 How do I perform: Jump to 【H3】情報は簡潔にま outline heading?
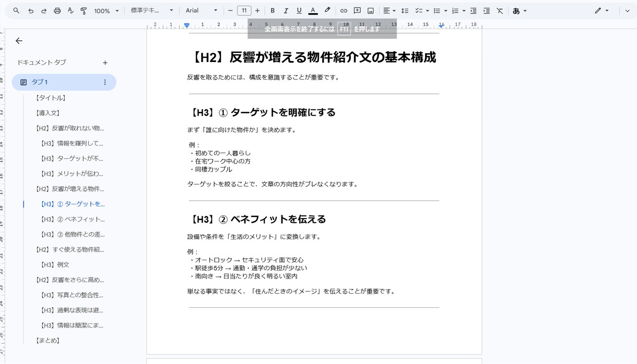pos(72,325)
